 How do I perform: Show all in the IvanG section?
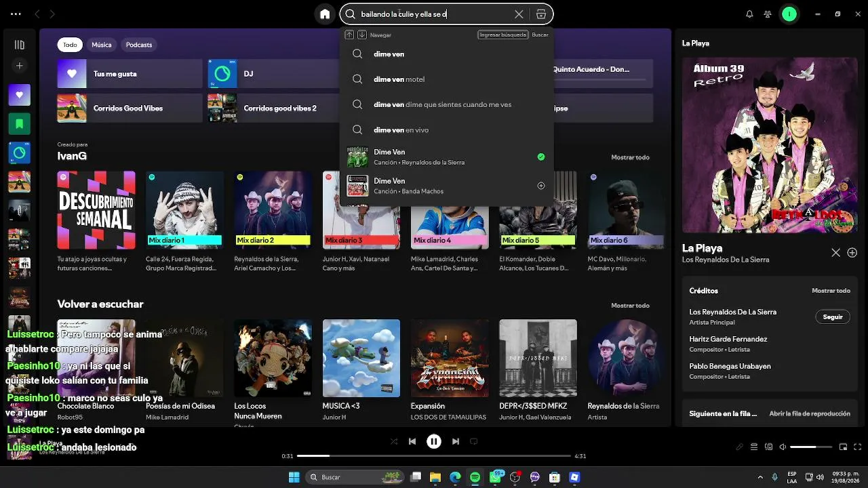coord(630,157)
